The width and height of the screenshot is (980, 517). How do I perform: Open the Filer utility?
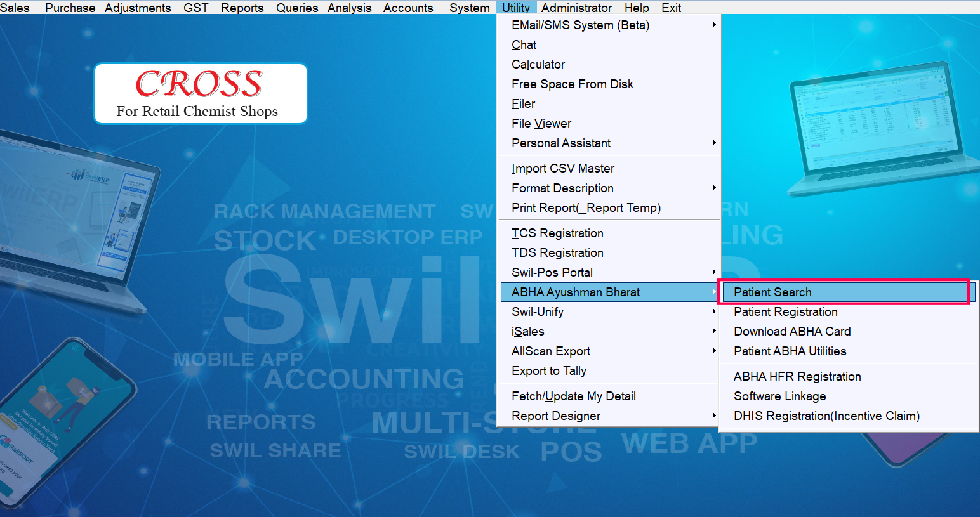[609, 103]
